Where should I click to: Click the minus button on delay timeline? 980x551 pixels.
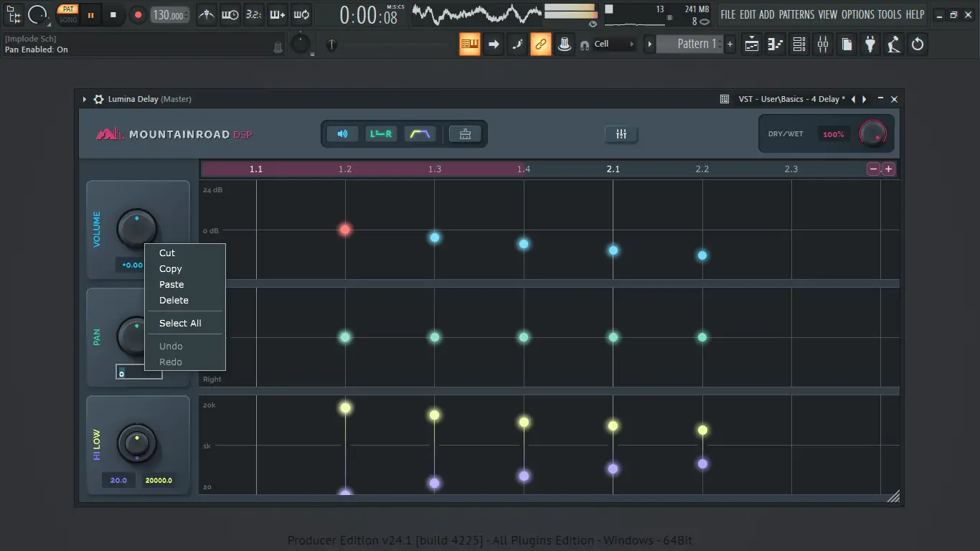[873, 169]
